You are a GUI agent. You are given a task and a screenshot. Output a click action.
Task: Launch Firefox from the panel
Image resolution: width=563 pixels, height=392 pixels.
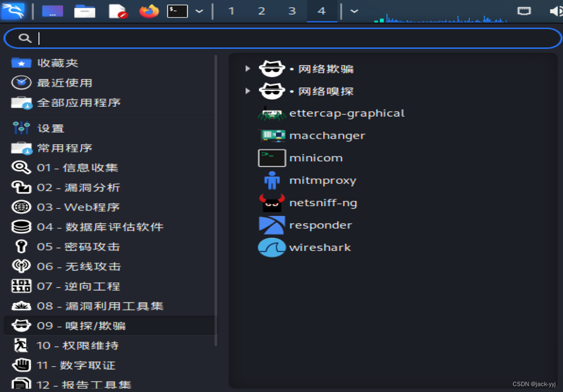point(149,11)
